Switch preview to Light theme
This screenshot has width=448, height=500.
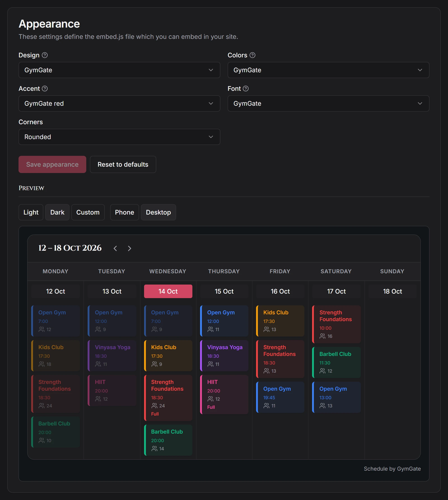(x=31, y=212)
